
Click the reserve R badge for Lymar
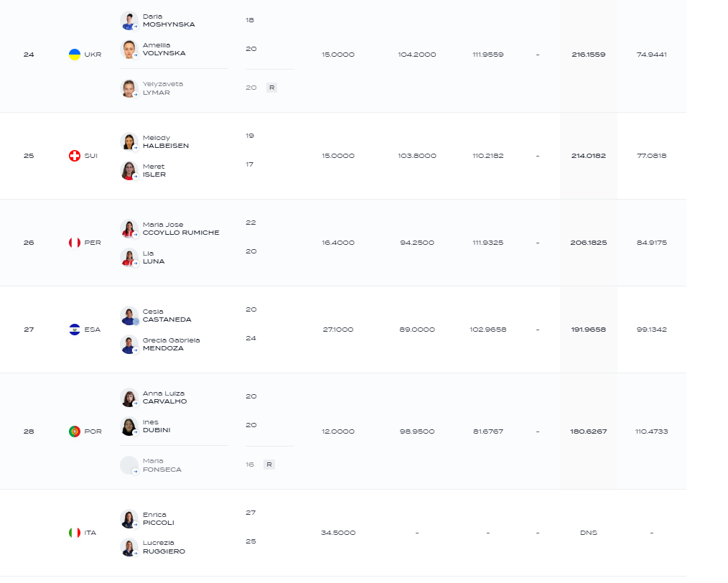point(271,88)
